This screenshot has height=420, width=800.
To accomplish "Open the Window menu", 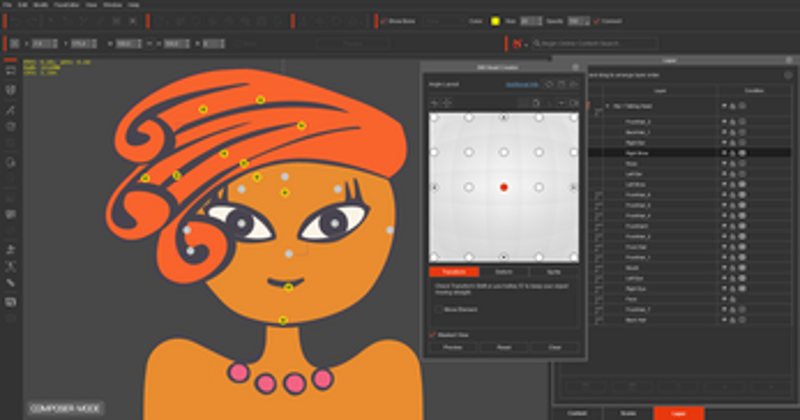I will 112,5.
